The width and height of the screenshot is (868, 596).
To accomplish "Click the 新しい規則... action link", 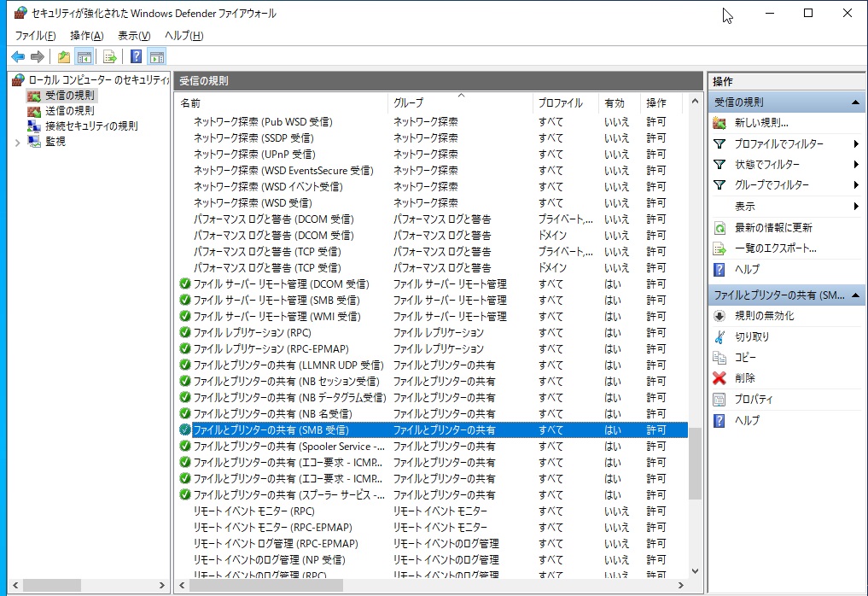I will point(761,123).
